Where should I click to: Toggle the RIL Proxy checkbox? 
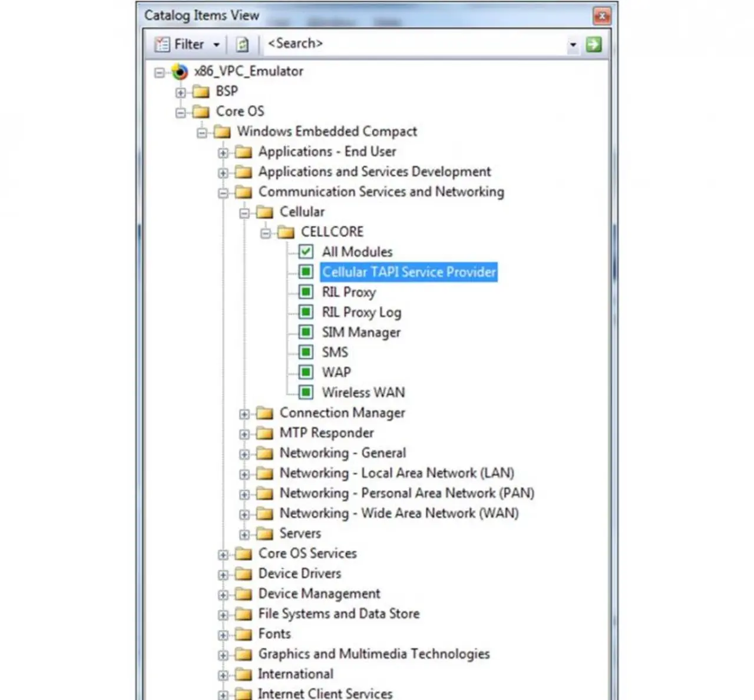click(x=306, y=292)
